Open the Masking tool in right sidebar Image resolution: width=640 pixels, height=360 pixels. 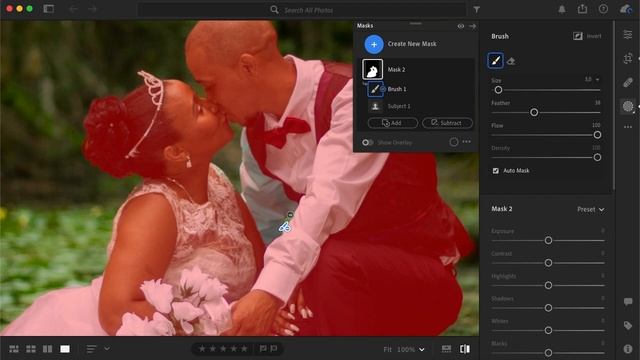coord(628,107)
